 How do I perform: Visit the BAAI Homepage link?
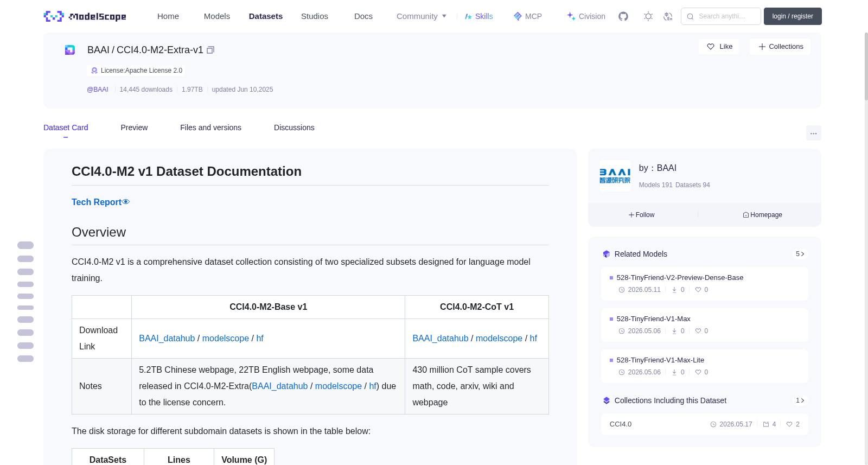(762, 215)
